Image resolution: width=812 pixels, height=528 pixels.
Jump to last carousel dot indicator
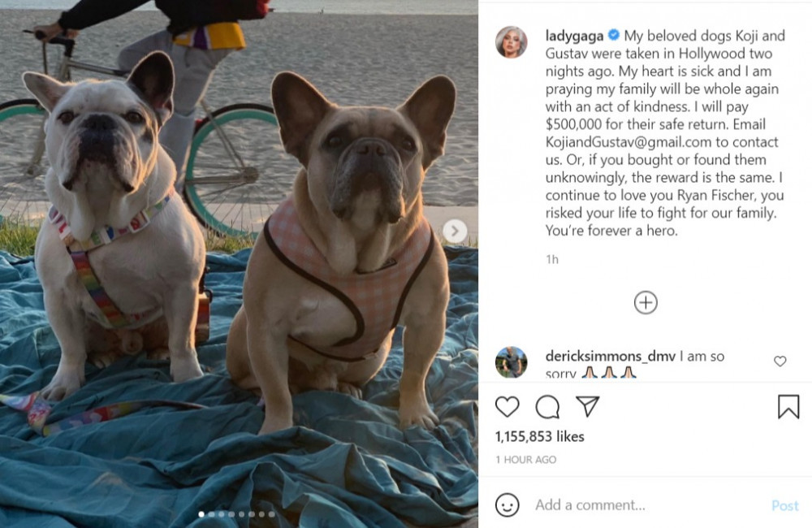pos(271,514)
